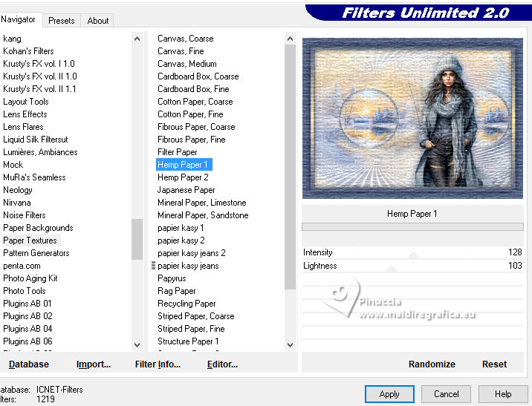Choose Rag Paper filter
Image resolution: width=532 pixels, height=406 pixels.
[x=176, y=291]
